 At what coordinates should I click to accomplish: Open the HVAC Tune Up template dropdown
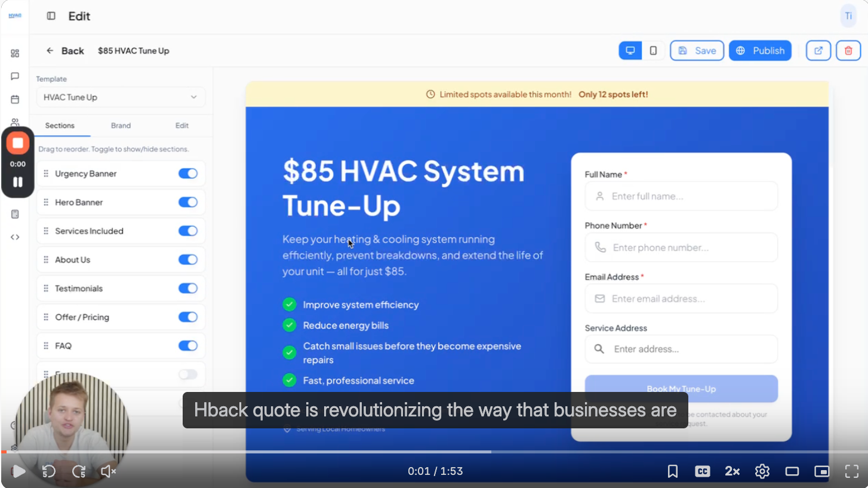[121, 97]
